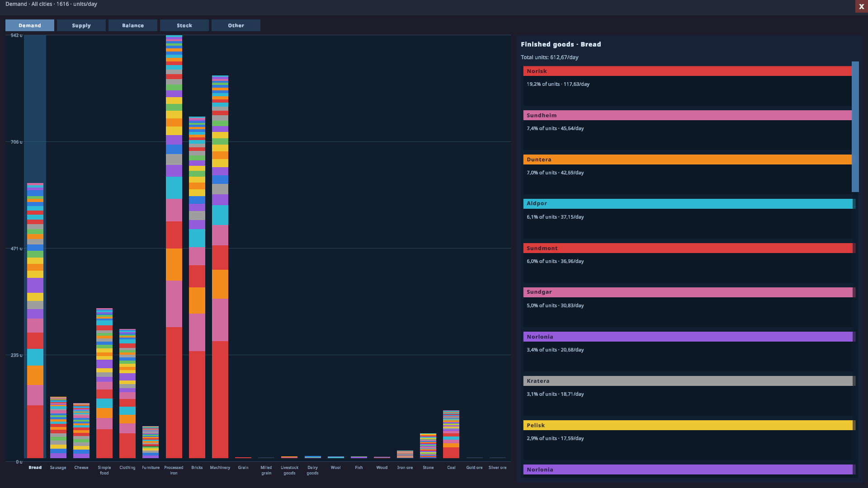Click the Sundmont red header bar

688,248
